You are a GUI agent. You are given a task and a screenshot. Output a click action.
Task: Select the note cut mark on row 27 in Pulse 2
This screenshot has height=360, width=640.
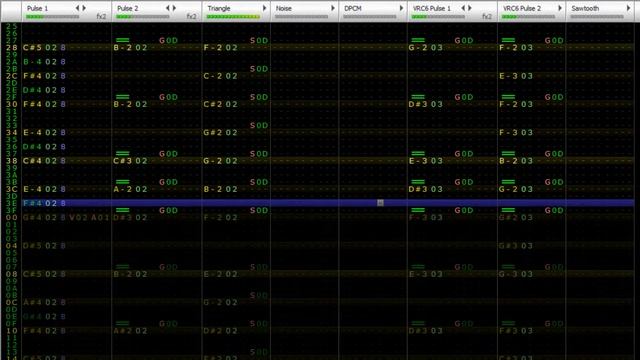point(122,40)
